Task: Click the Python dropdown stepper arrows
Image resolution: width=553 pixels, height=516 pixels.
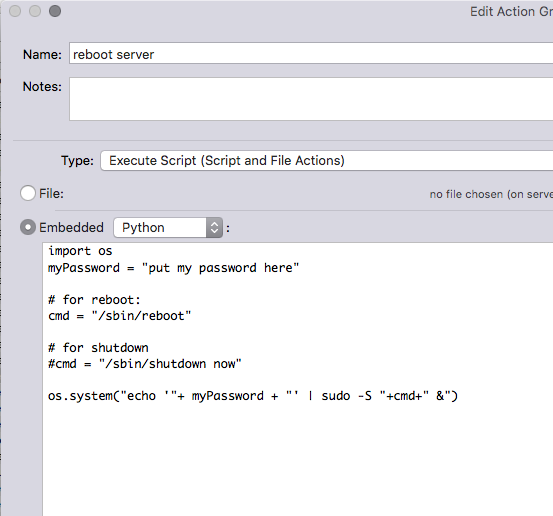Action: 214,227
